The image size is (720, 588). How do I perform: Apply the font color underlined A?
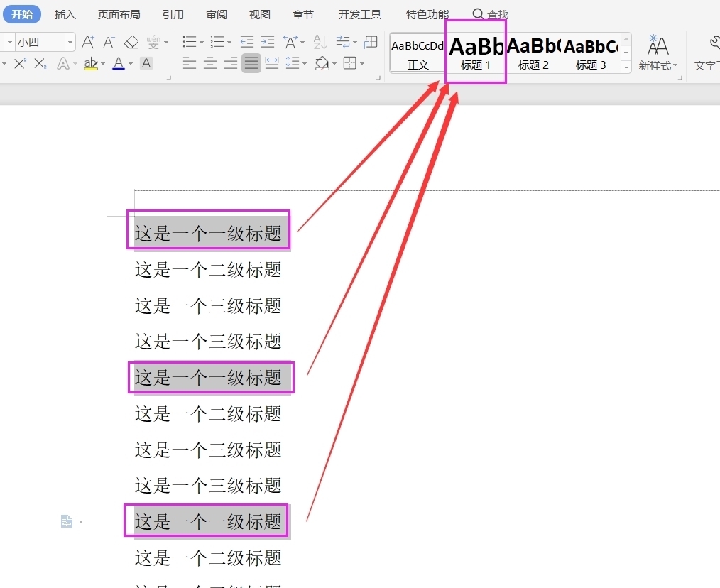click(x=118, y=64)
